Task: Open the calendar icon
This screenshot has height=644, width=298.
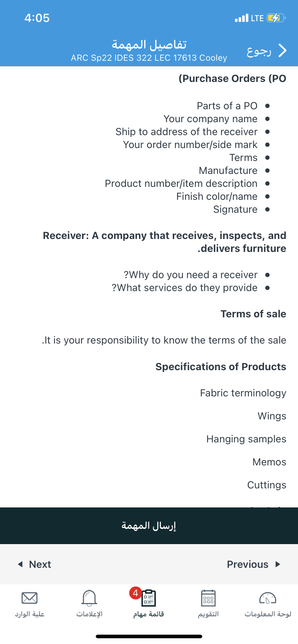Action: point(208,598)
